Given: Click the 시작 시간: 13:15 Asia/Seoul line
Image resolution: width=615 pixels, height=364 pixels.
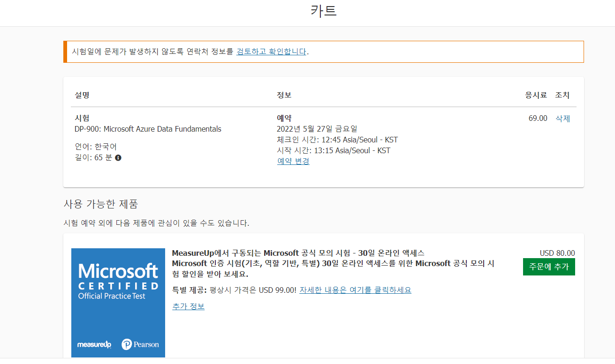Looking at the screenshot, I should [334, 150].
